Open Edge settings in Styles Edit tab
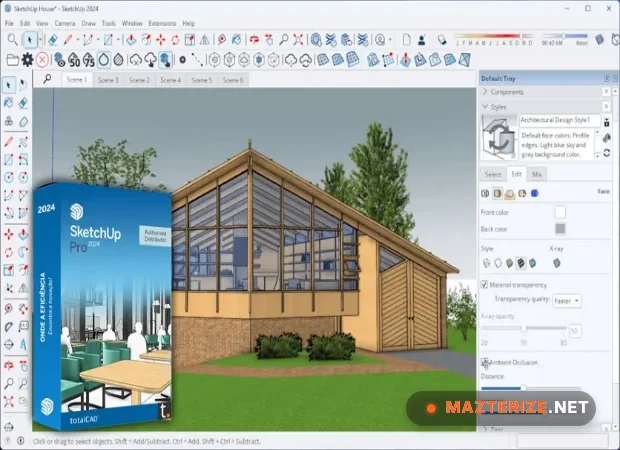Viewport: 620px width, 450px height. tap(485, 193)
